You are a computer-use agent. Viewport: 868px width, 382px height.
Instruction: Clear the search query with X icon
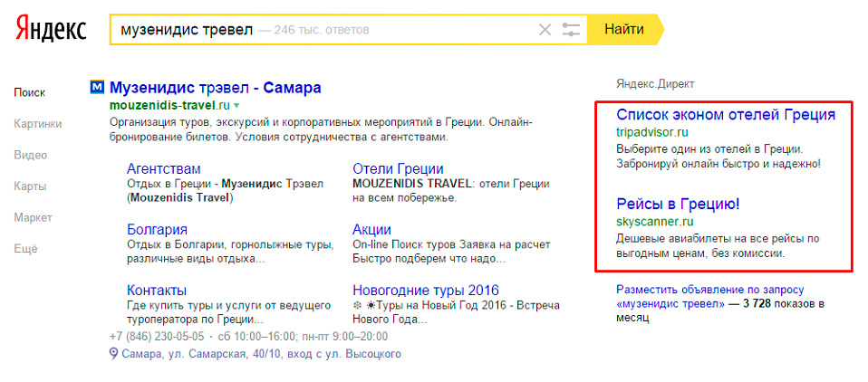coord(545,30)
